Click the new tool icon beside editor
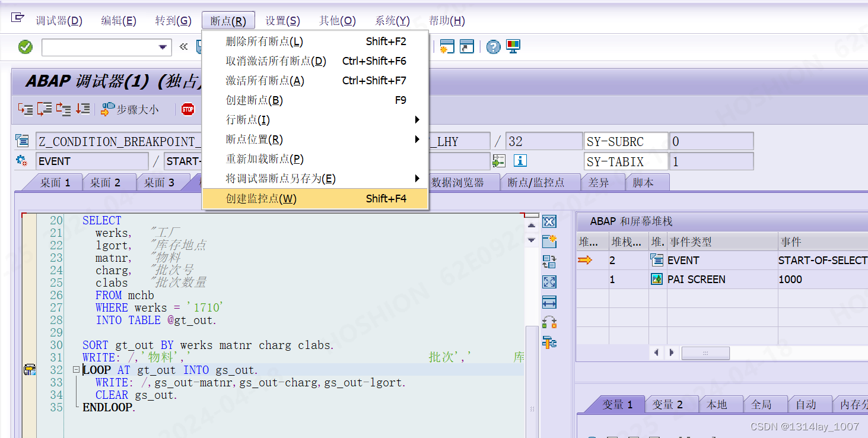This screenshot has width=868, height=438. click(549, 241)
